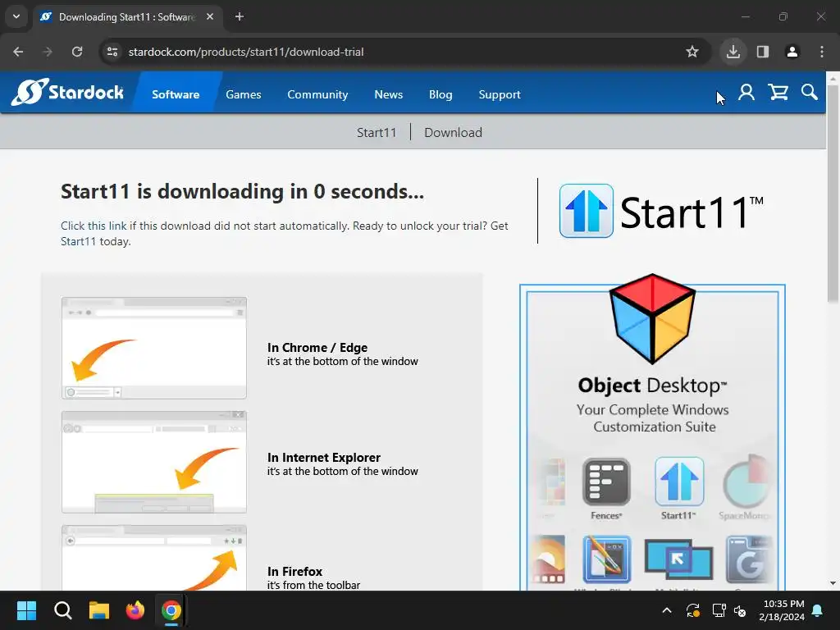The width and height of the screenshot is (840, 630).
Task: Click the Start11 breadcrumb link
Action: click(x=377, y=132)
